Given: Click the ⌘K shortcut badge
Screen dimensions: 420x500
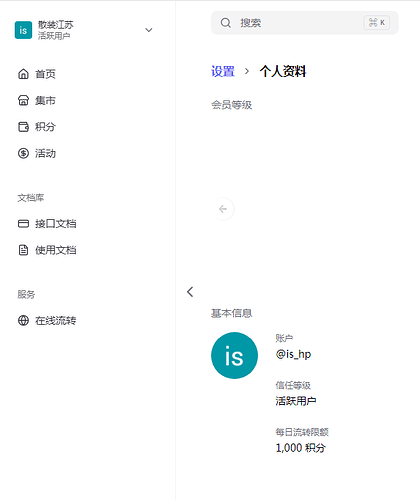Looking at the screenshot, I should pos(376,23).
